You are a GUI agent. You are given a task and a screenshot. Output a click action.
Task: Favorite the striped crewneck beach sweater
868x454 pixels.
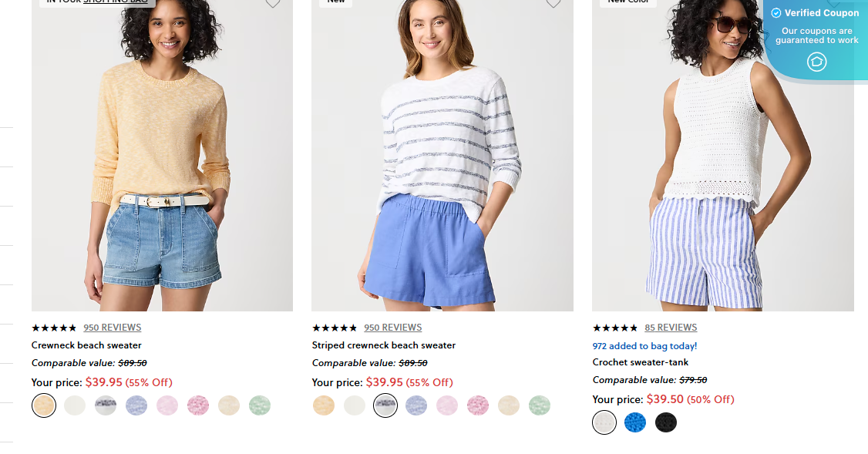[553, 5]
